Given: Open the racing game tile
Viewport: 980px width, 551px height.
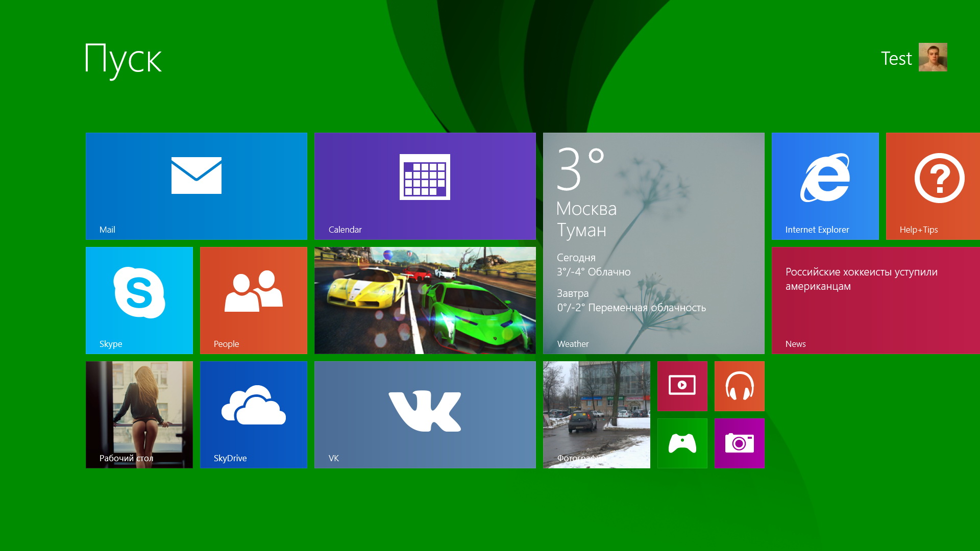Looking at the screenshot, I should (425, 300).
